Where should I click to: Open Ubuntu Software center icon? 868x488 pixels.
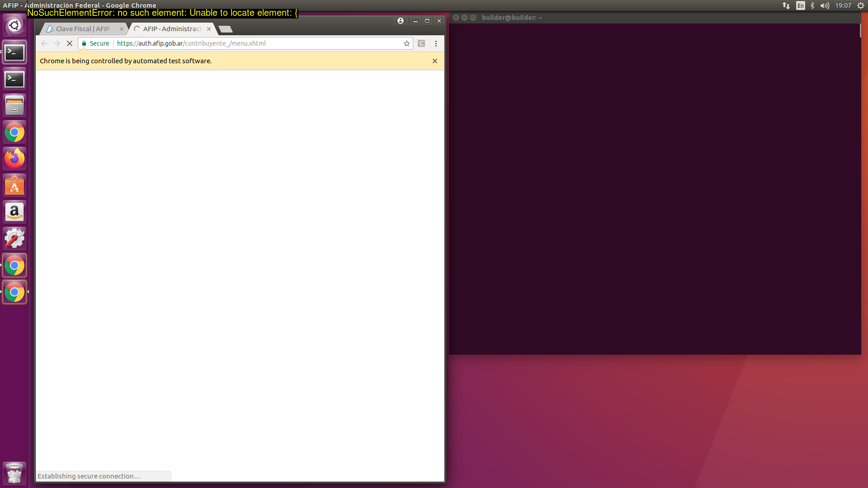pyautogui.click(x=14, y=186)
